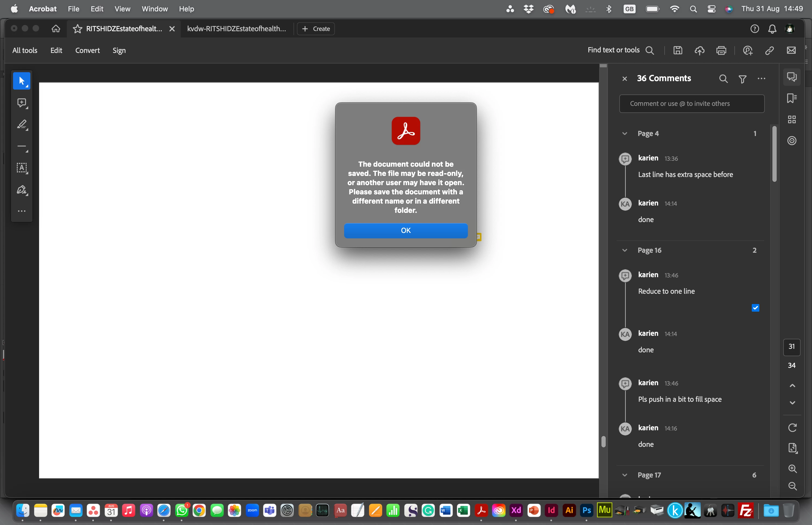Open the add comment tool
Screen dimensions: 812x525
click(x=21, y=103)
